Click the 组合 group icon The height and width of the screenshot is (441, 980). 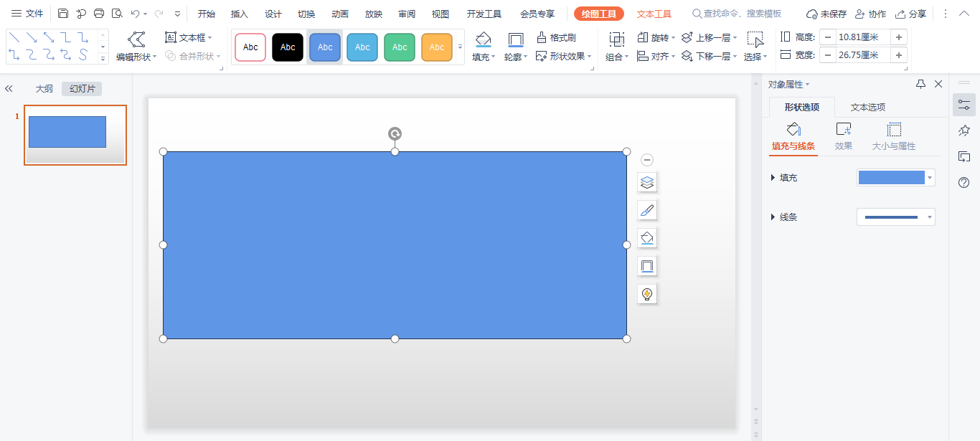(x=616, y=39)
